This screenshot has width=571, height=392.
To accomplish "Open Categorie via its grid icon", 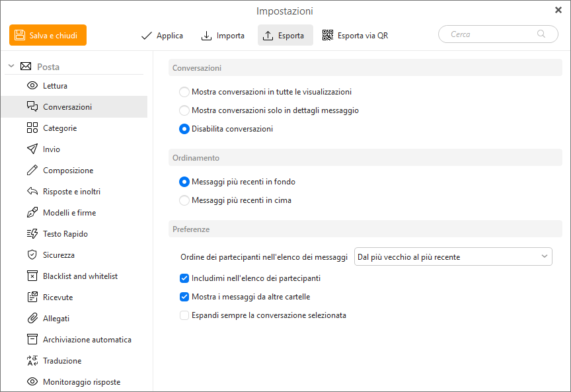I will coord(32,128).
